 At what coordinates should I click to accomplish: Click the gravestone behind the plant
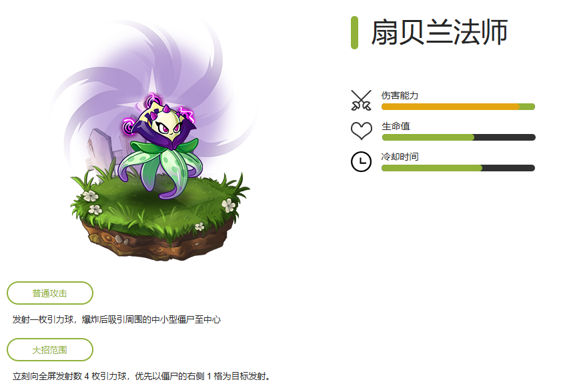99,150
